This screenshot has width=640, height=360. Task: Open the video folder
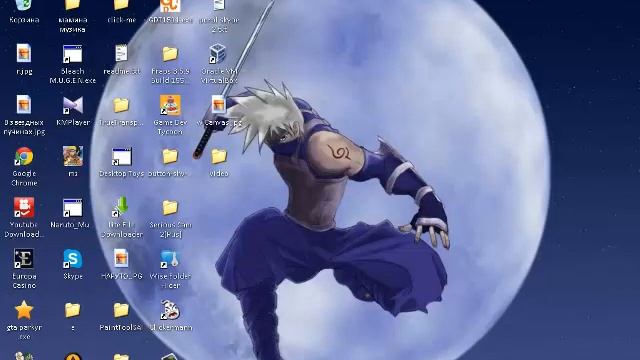219,156
